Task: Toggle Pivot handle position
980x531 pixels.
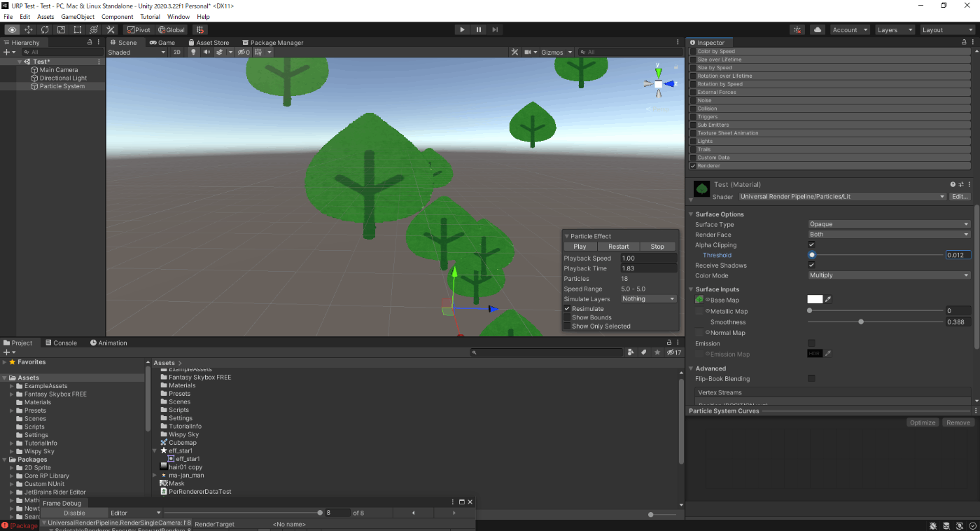Action: point(138,29)
